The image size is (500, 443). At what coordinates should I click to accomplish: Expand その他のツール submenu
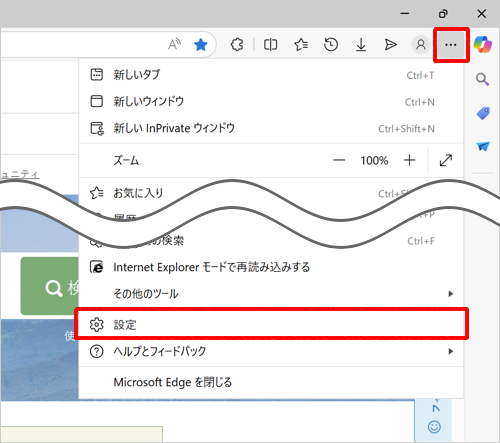271,294
